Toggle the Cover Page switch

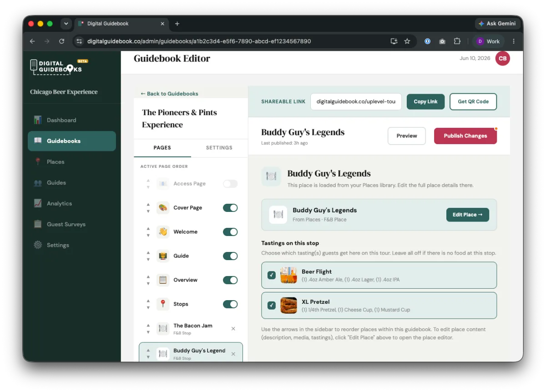click(x=230, y=208)
